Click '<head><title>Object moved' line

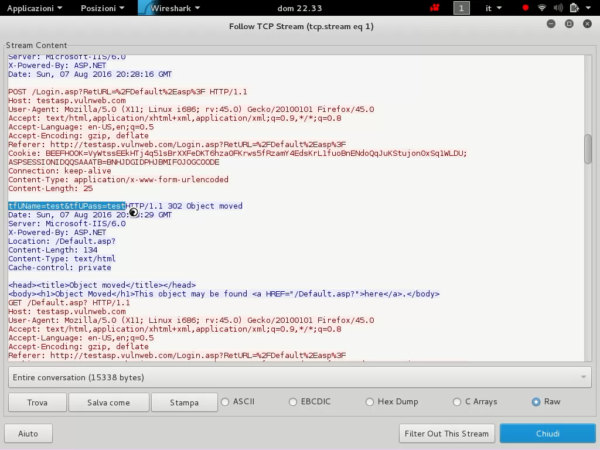[102, 285]
